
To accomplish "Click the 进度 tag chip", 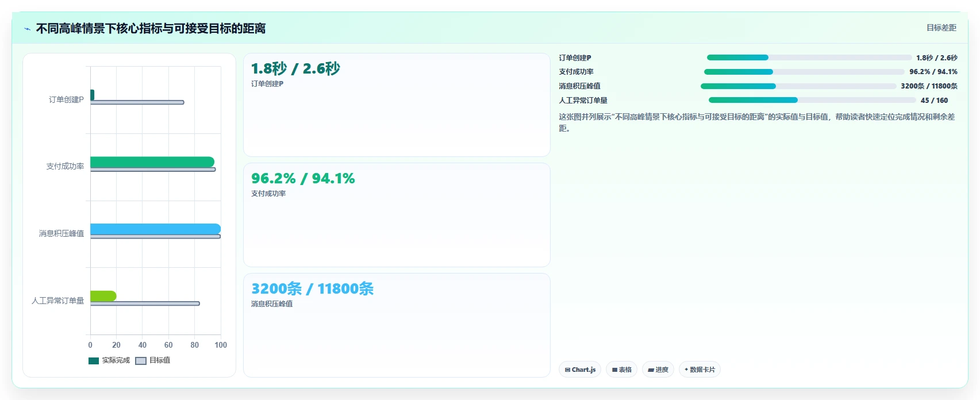I will (x=658, y=370).
